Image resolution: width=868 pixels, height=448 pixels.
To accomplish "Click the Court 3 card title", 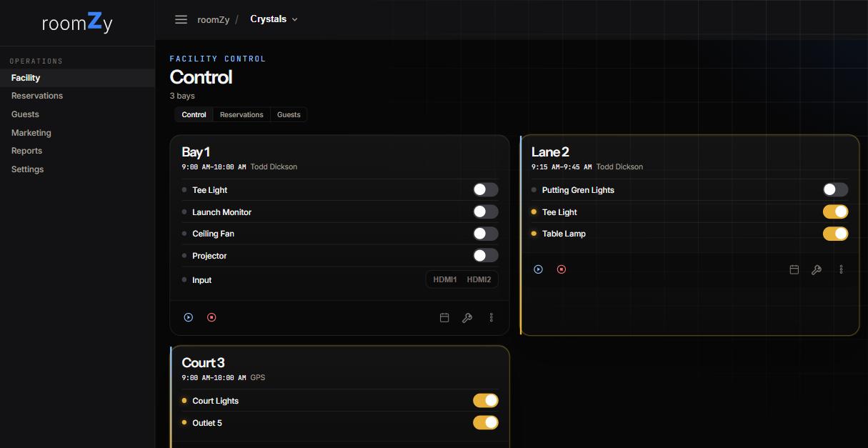I will 204,362.
